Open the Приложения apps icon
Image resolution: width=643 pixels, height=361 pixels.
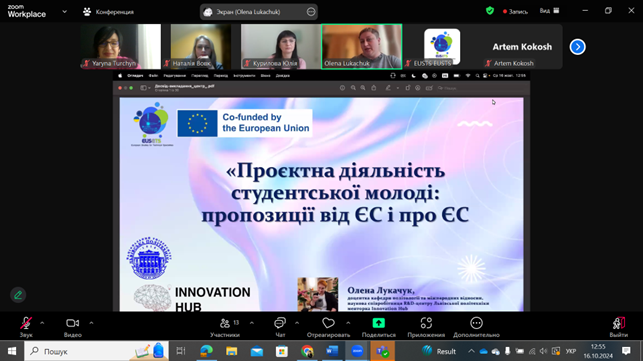coord(426,323)
